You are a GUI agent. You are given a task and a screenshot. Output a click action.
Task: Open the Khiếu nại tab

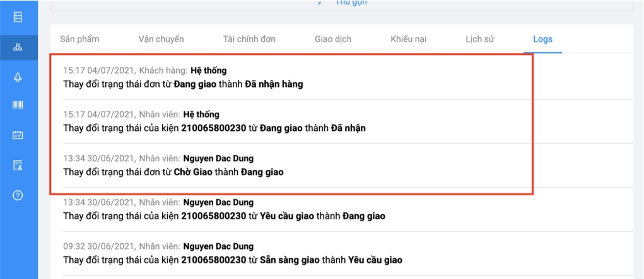tap(408, 39)
